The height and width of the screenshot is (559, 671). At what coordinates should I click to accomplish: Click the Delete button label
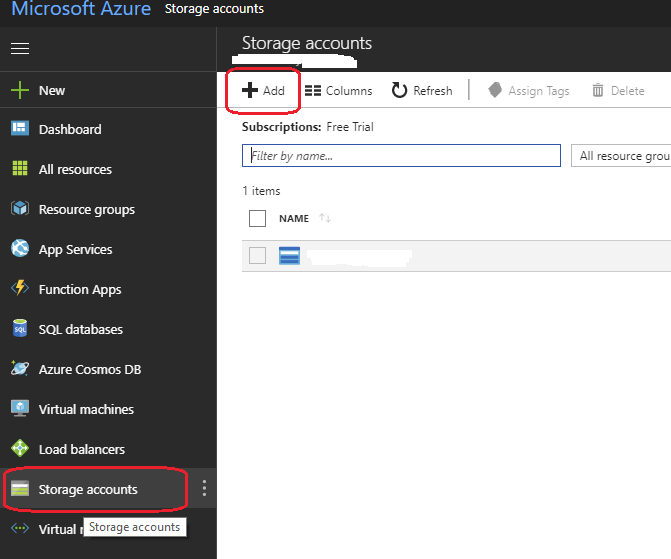pyautogui.click(x=628, y=91)
